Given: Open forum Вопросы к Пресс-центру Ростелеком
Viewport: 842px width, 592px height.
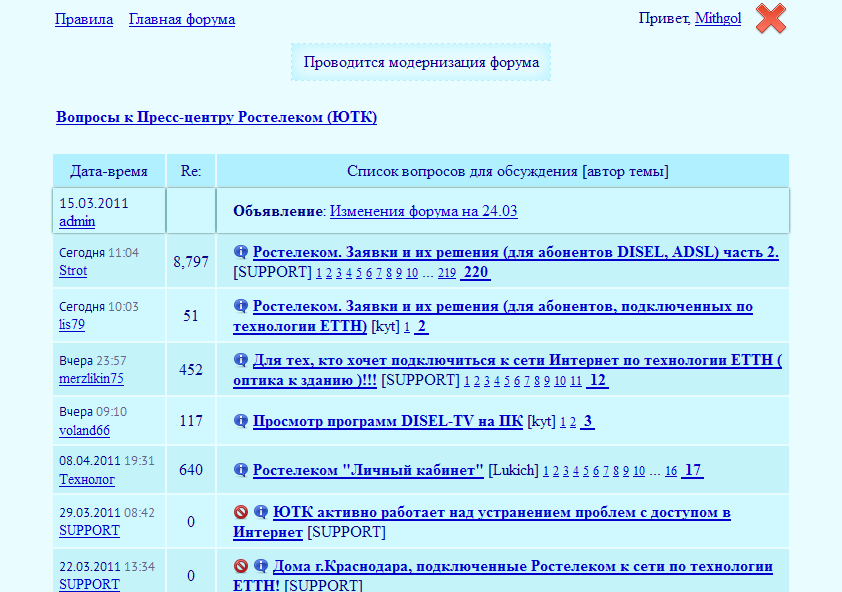Looking at the screenshot, I should (x=216, y=117).
